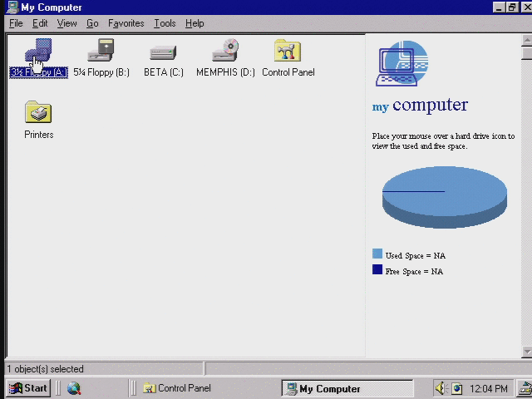This screenshot has width=532, height=399.
Task: Click the My Computer taskbar button
Action: [347, 388]
